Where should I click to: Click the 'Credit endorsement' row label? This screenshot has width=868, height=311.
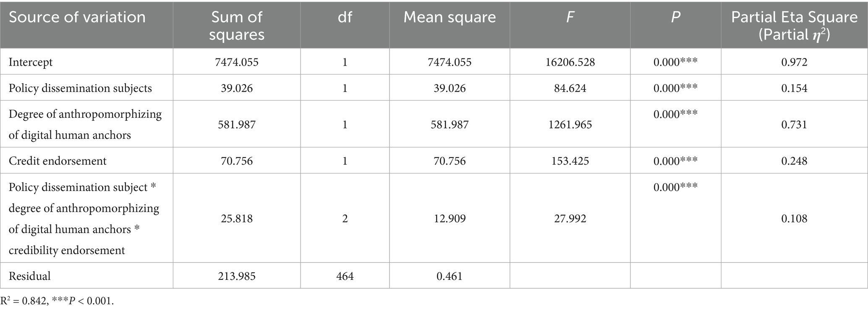click(x=58, y=161)
